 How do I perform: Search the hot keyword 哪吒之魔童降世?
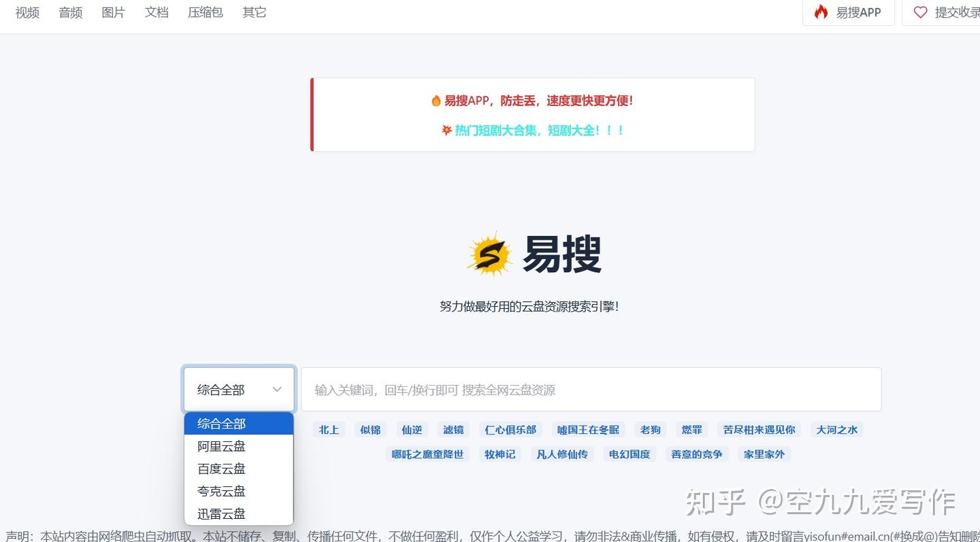(x=427, y=454)
